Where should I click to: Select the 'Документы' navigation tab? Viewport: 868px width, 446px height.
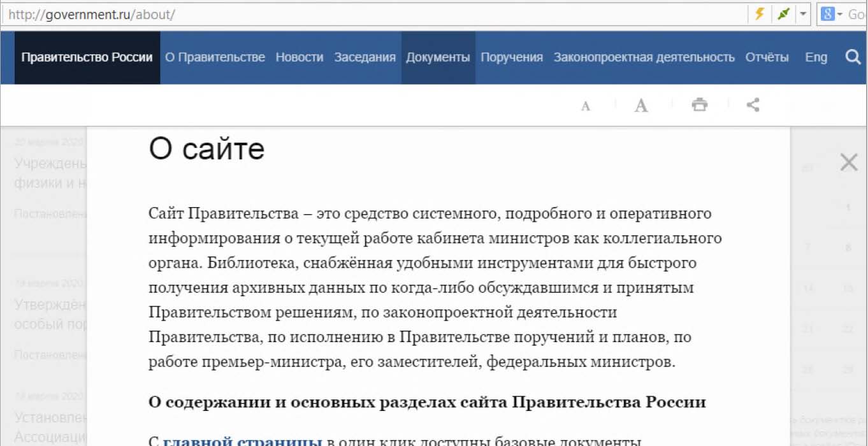(438, 57)
